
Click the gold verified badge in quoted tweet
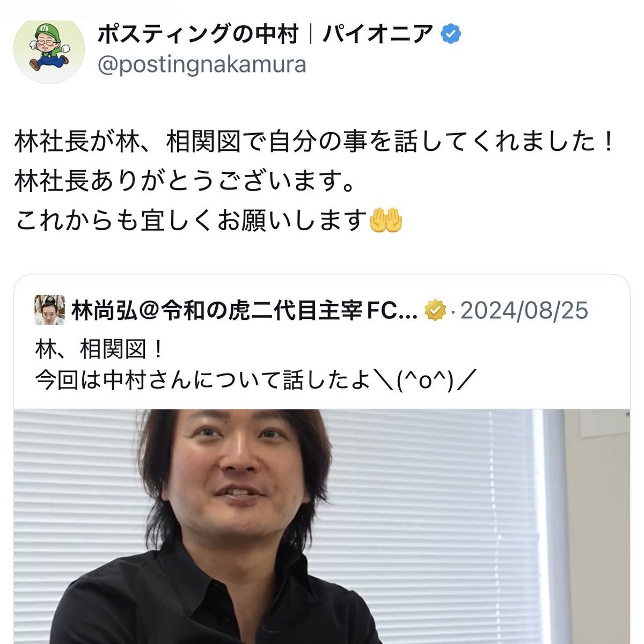pos(435,310)
